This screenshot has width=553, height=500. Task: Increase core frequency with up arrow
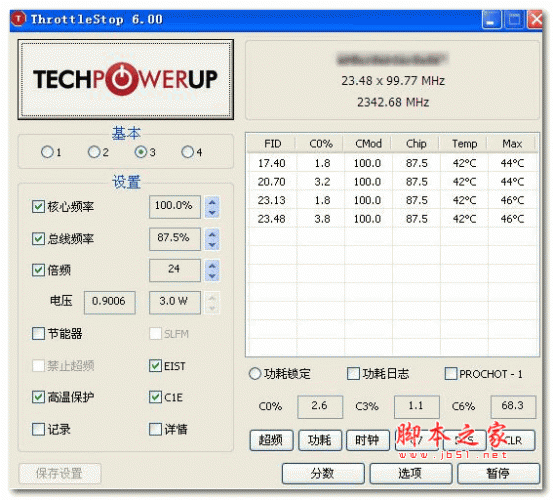[x=212, y=202]
